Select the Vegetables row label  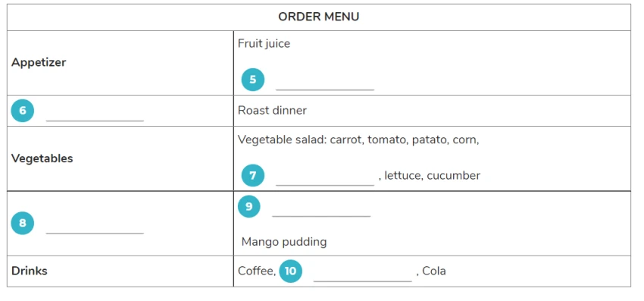point(42,158)
